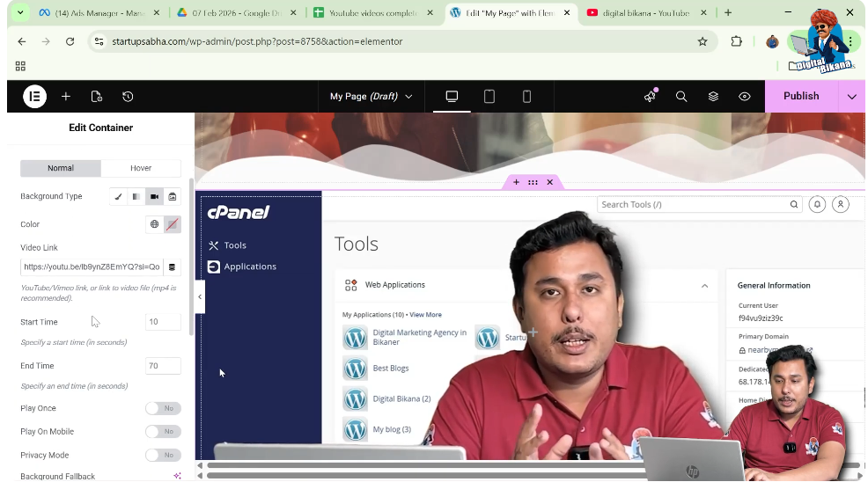Switch to mobile phone view
The width and height of the screenshot is (868, 482).
pos(526,97)
